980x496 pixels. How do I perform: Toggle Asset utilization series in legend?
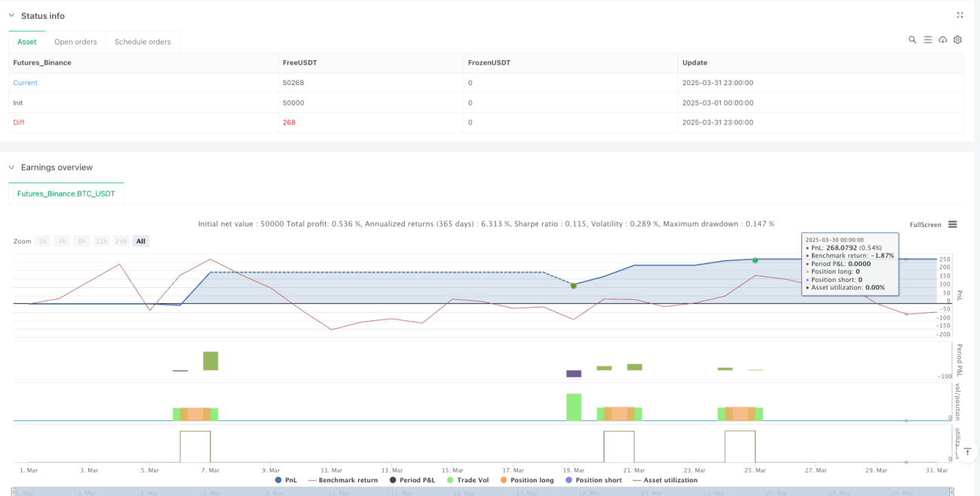click(x=665, y=480)
